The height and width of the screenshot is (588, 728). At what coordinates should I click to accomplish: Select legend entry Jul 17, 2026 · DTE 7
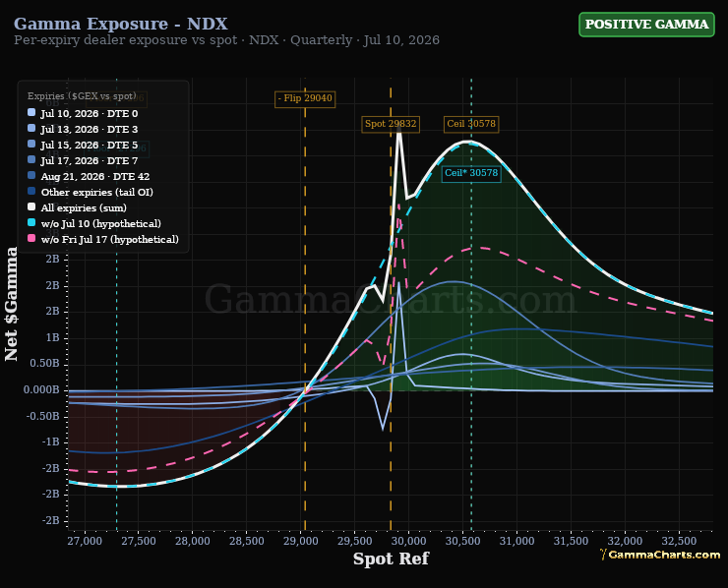(90, 161)
